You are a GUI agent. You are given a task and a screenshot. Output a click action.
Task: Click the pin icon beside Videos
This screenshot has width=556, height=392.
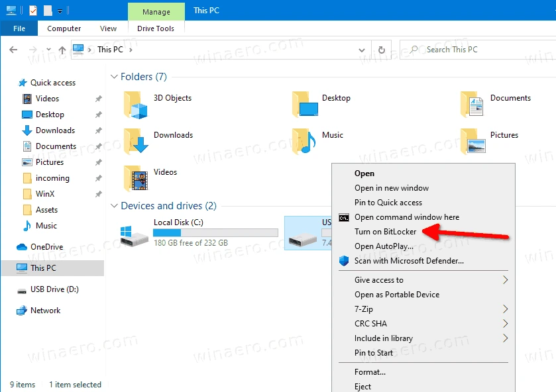coord(99,99)
